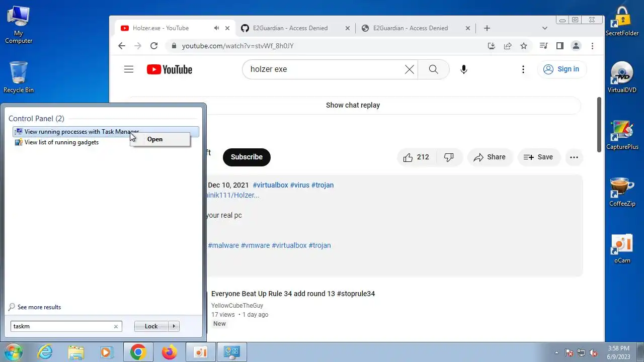Like the video (212)
The height and width of the screenshot is (362, 644).
pos(416,157)
